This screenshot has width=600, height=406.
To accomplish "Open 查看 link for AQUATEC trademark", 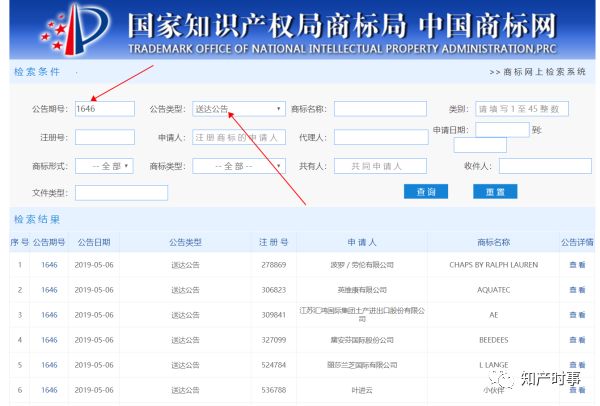I will click(x=577, y=290).
